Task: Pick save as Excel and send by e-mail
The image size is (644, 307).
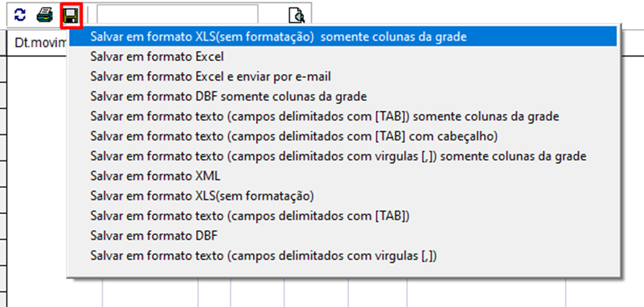Action: (x=211, y=75)
